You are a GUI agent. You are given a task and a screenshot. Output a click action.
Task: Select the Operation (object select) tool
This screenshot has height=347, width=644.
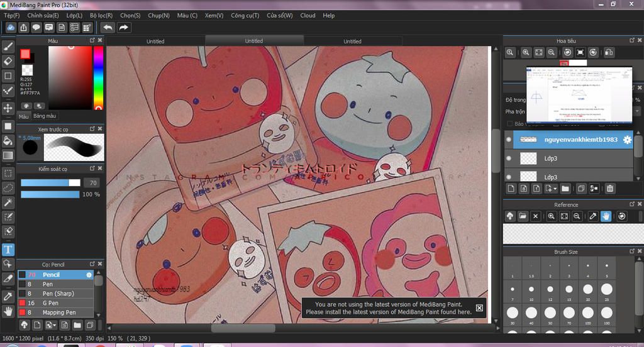8,263
